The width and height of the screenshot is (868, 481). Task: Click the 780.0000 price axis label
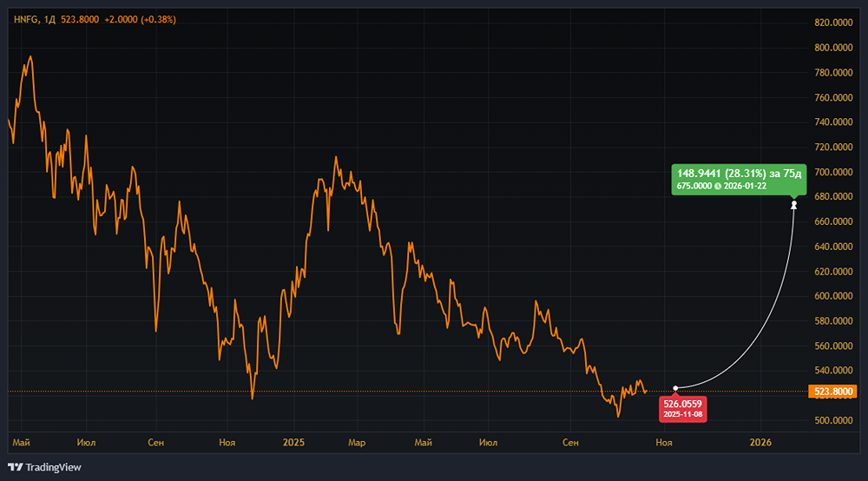click(x=833, y=73)
